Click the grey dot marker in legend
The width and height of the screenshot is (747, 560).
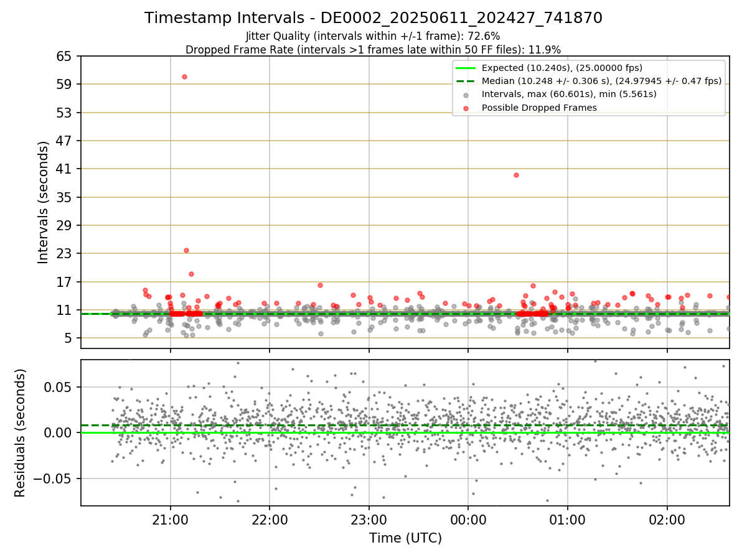(x=466, y=95)
